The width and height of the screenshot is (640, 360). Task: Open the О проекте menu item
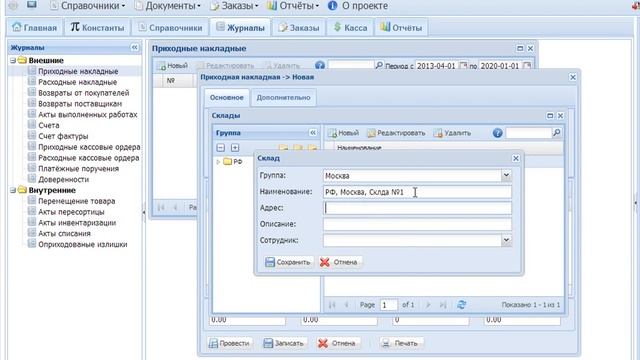[358, 6]
